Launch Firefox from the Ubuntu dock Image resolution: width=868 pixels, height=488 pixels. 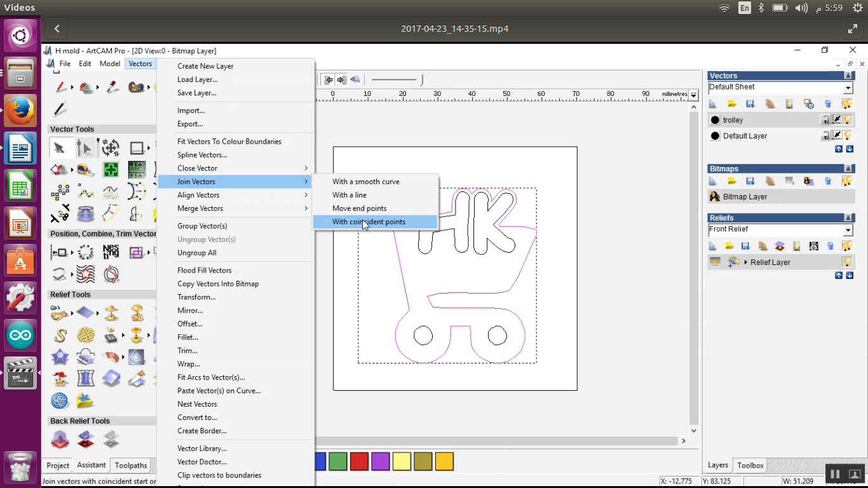pos(20,109)
